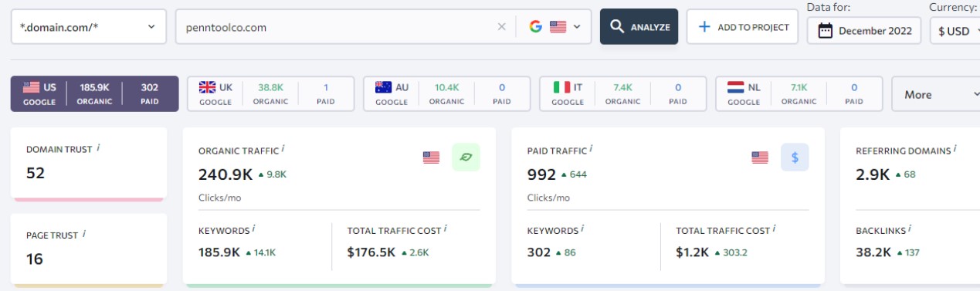Open the December 2022 date picker
The height and width of the screenshot is (291, 980).
864,31
